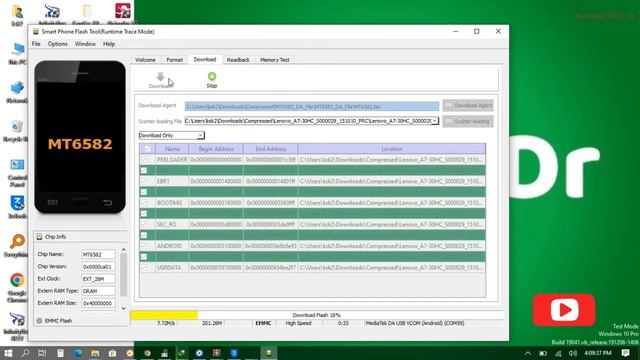Open the Microsoft Store taskbar icon
The width and height of the screenshot is (640, 360).
(x=112, y=353)
